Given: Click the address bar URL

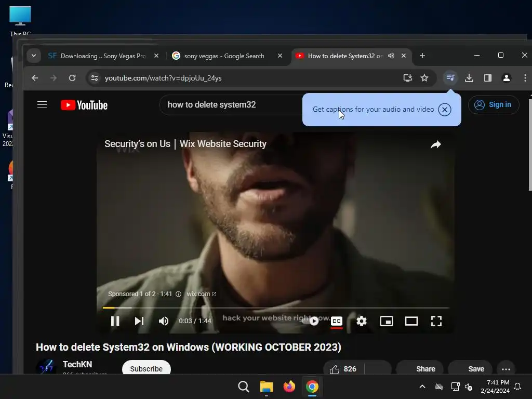Looking at the screenshot, I should [x=163, y=78].
